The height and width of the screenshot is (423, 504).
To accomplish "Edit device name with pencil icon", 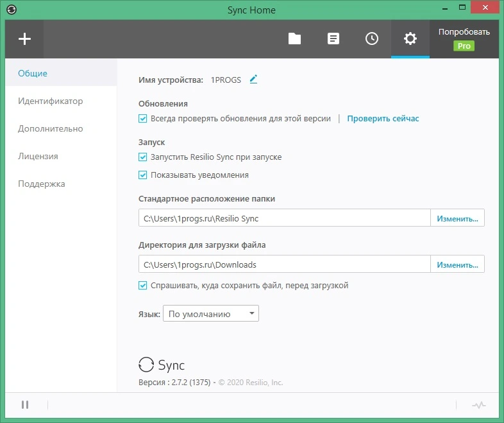I will (x=253, y=79).
